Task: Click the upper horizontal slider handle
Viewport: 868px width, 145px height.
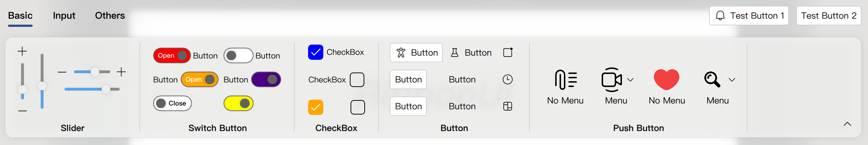Action: (95, 71)
